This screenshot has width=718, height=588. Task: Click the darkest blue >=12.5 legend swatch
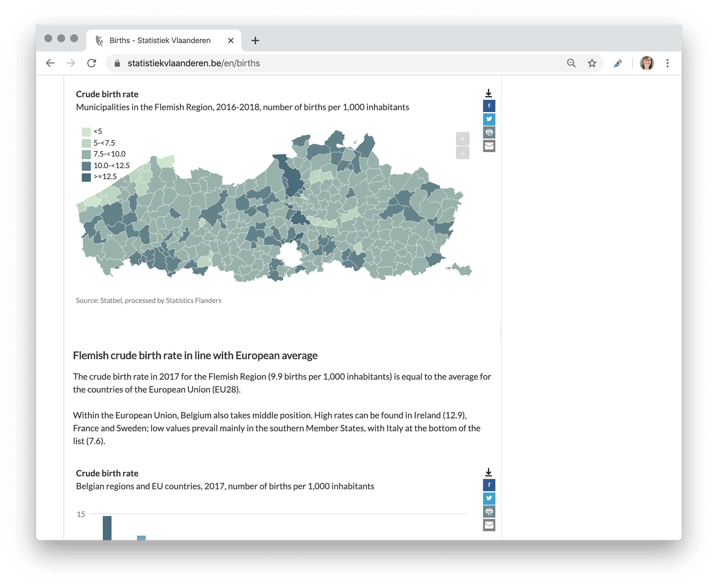86,176
